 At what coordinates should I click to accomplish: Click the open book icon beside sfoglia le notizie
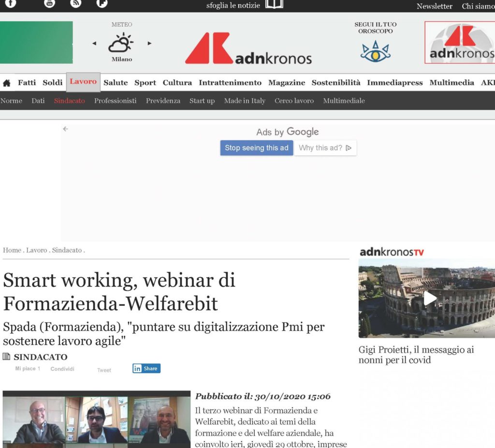click(274, 4)
